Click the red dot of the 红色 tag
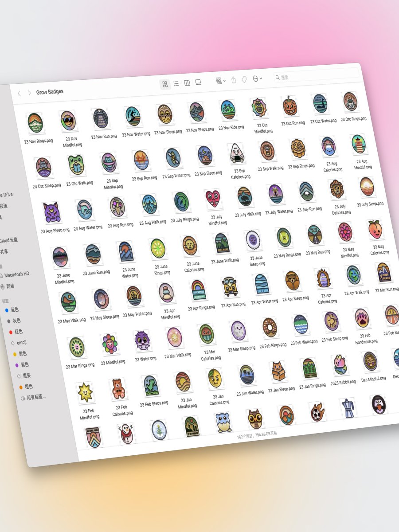This screenshot has width=399, height=532. coord(11,332)
